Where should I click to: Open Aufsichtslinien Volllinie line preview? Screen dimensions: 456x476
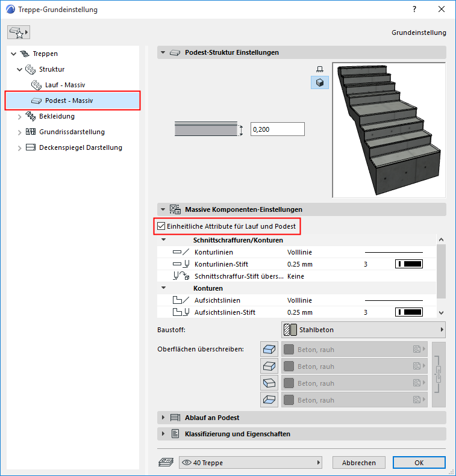point(394,300)
